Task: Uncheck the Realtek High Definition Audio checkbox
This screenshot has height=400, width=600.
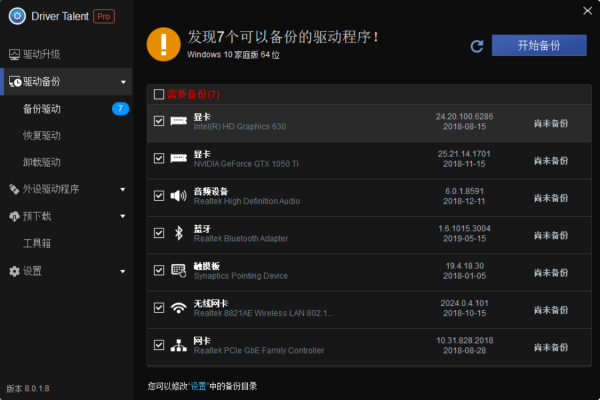Action: tap(159, 196)
